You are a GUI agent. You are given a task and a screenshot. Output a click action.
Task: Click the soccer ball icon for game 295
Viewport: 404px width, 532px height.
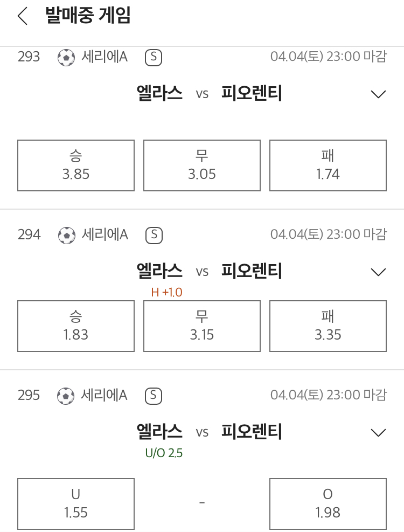[x=66, y=396]
